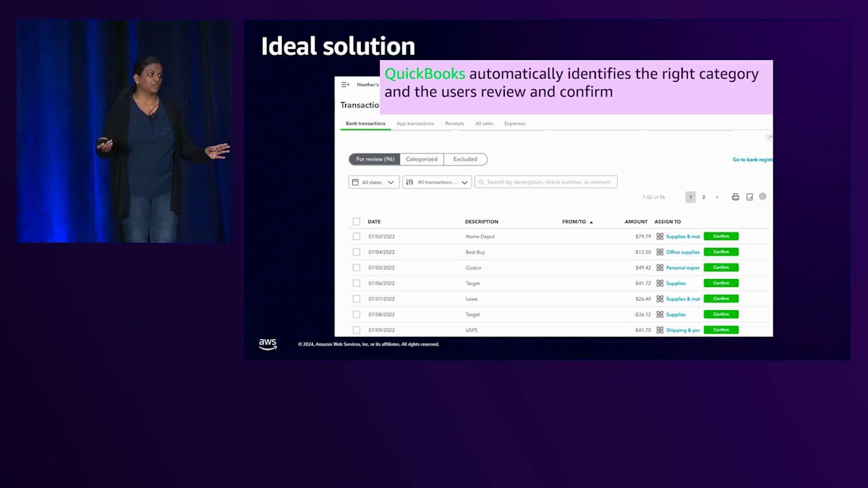Confirm the Costco transaction
868x488 pixels.
pos(721,267)
